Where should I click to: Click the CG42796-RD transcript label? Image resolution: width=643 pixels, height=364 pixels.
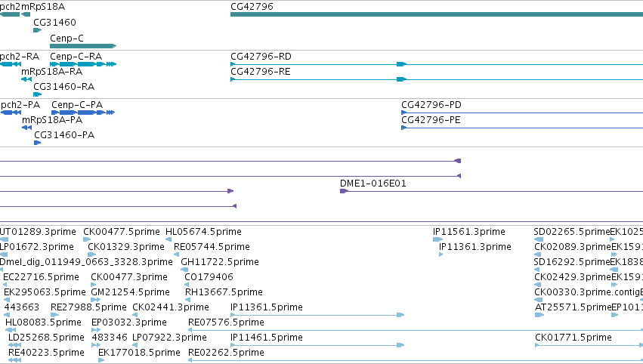(x=261, y=57)
